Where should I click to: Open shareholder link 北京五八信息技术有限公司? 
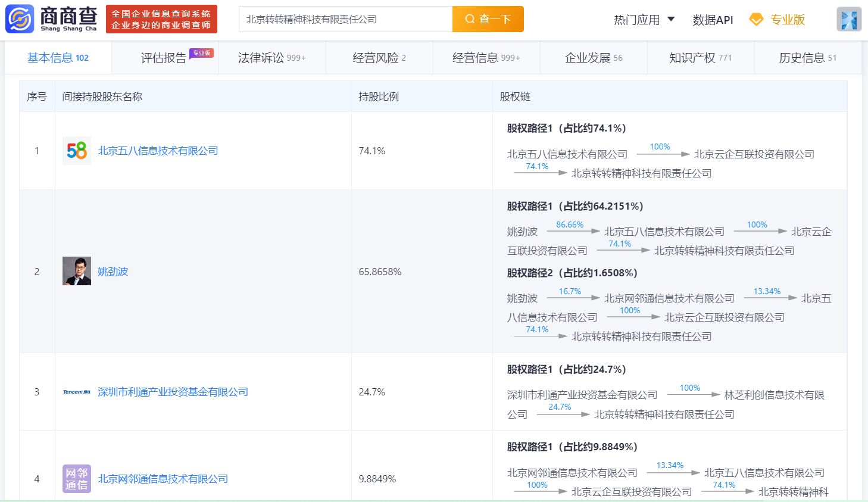point(158,151)
